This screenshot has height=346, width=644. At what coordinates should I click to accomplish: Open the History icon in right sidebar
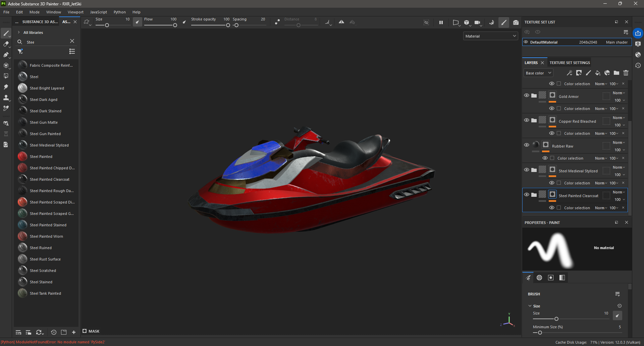[x=638, y=65]
